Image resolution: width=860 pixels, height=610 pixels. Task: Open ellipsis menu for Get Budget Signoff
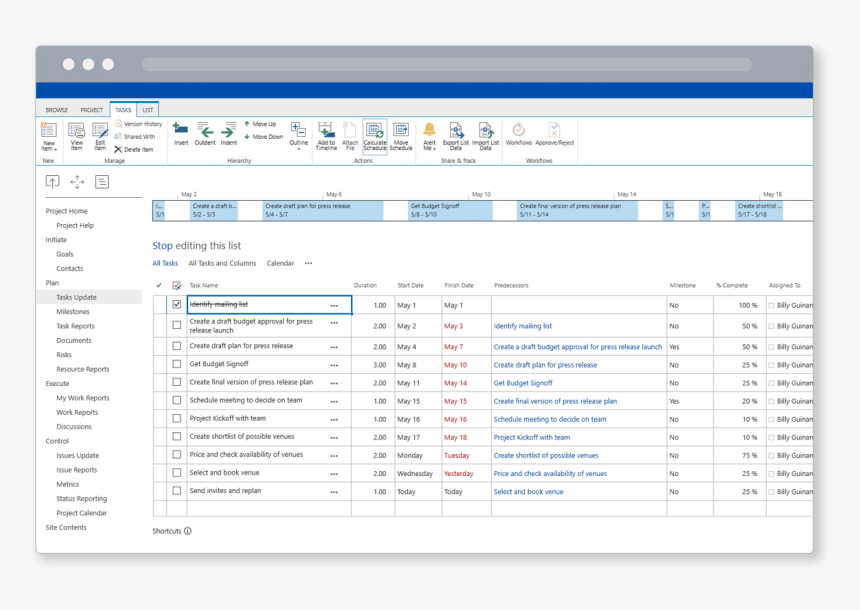coord(335,365)
